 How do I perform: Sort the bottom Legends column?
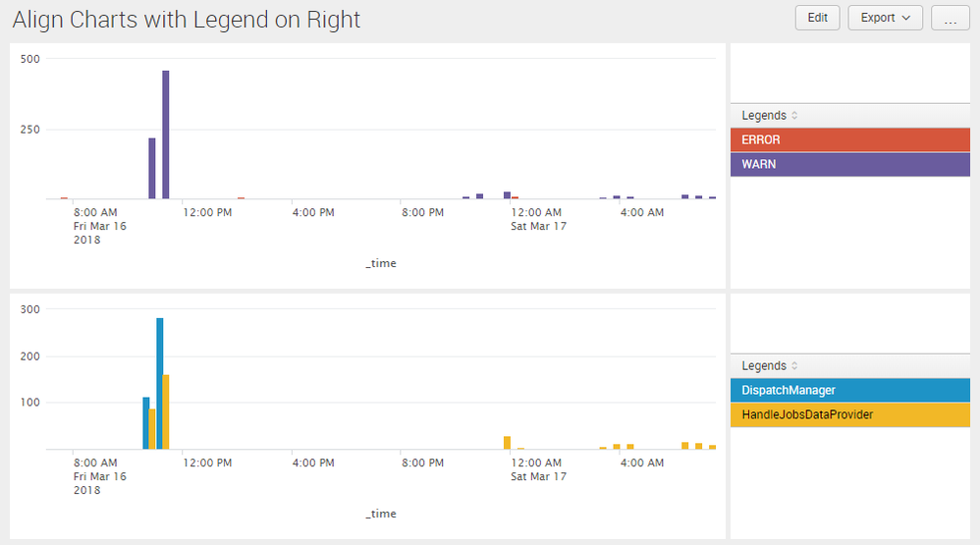(794, 366)
